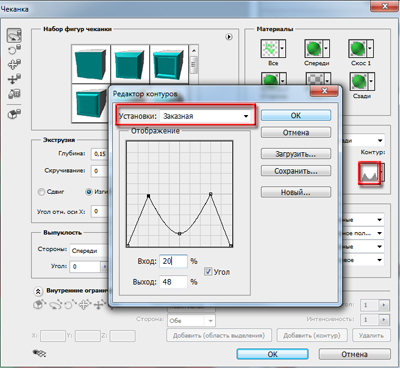Click the contour thumbnail under 'Контур'
This screenshot has width=400, height=368.
click(x=369, y=173)
